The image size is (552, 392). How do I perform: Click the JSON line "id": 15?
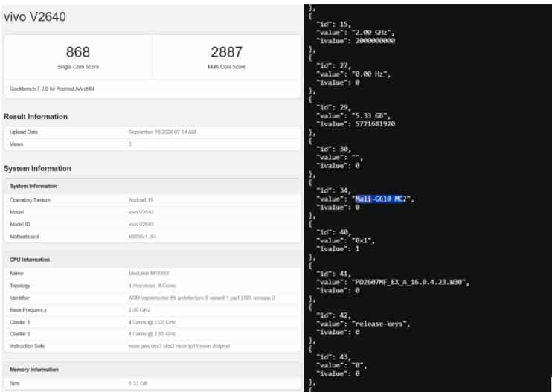(x=333, y=25)
